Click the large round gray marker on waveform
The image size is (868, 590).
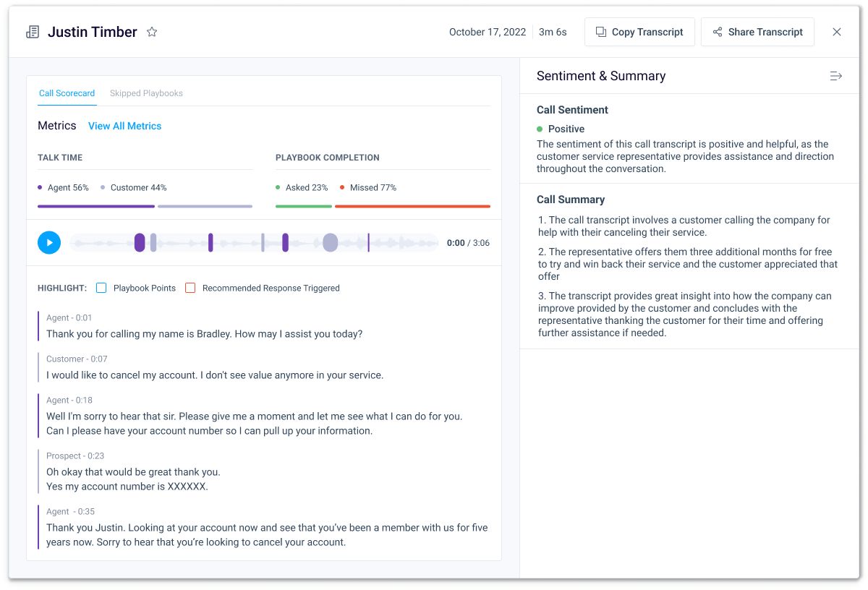coord(330,243)
